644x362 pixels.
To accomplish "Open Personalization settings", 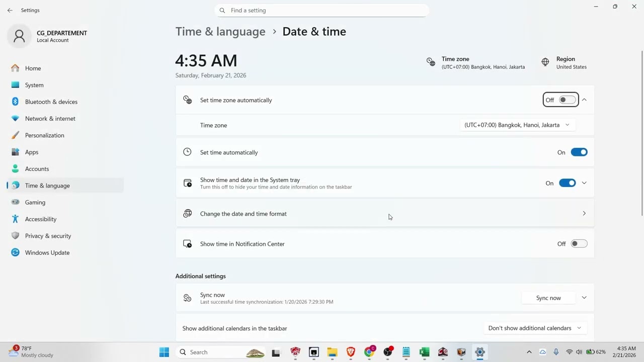I will (x=65, y=135).
